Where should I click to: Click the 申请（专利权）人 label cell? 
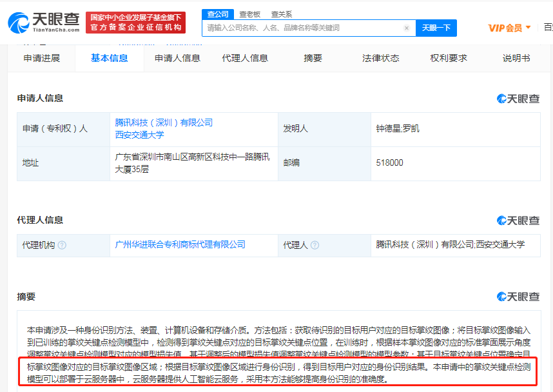[x=63, y=129]
